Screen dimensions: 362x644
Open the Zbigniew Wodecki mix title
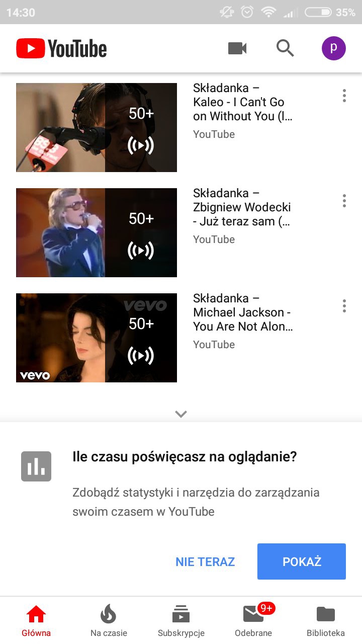click(242, 207)
